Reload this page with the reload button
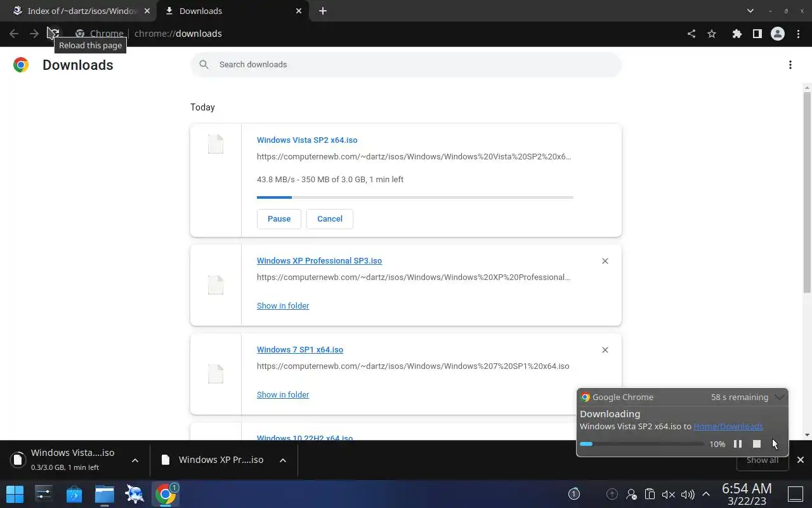The image size is (812, 508). tap(55, 34)
